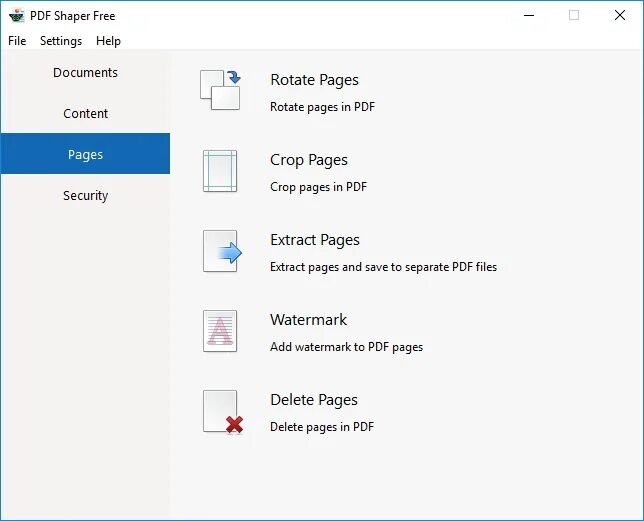Switch to the Documents section
644x521 pixels.
(85, 72)
